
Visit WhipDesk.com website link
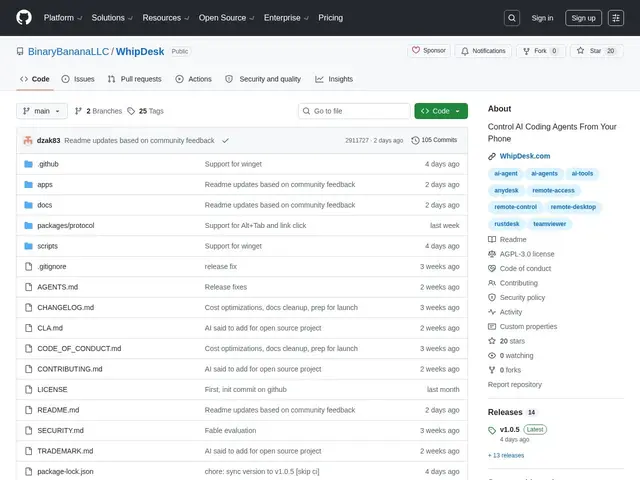point(524,156)
